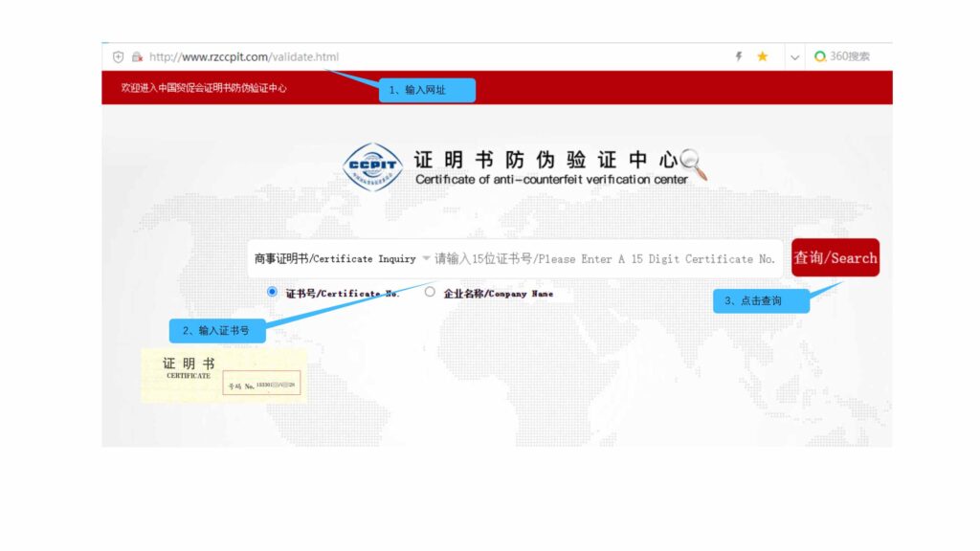
Task: Click the insecure lock icon beside the URL
Action: pos(137,56)
